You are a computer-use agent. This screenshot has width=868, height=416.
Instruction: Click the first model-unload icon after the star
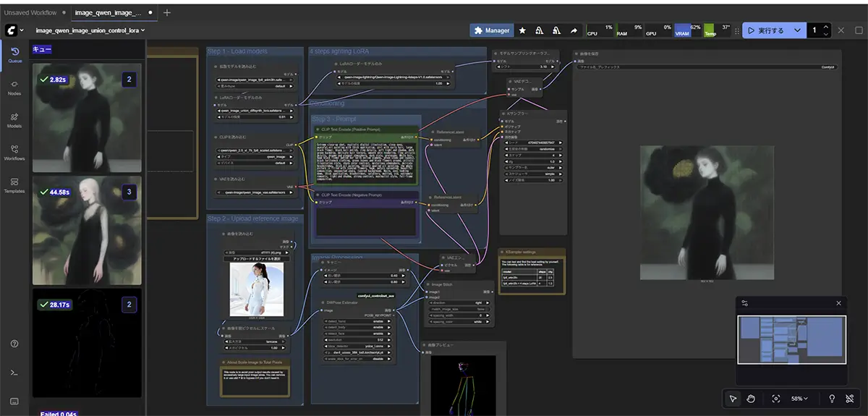(540, 30)
